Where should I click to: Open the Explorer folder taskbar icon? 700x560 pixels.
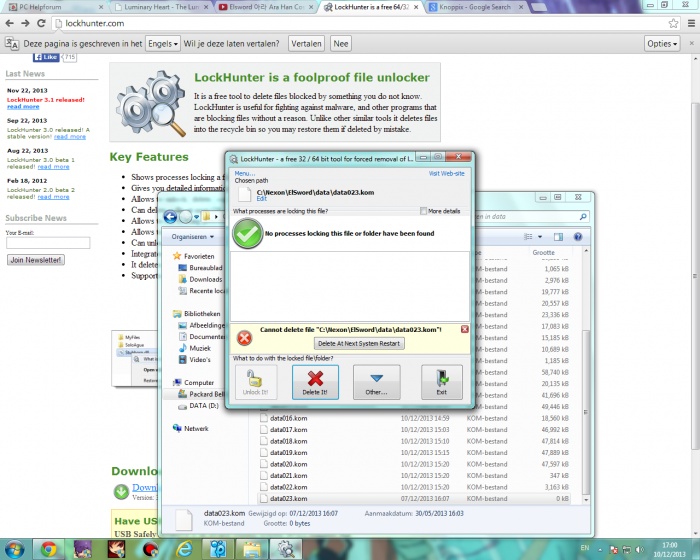click(x=252, y=549)
